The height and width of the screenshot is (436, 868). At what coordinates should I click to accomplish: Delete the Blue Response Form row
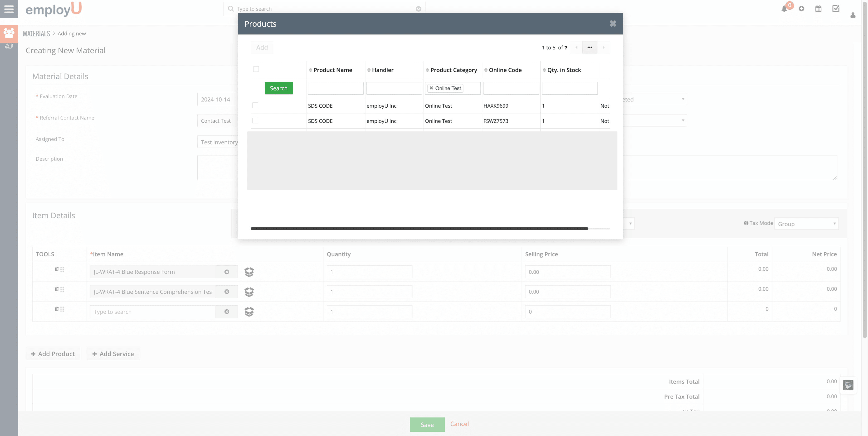pyautogui.click(x=56, y=269)
